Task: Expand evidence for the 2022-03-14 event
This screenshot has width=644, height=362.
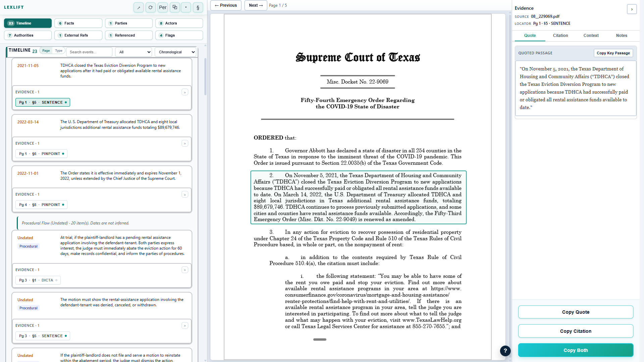Action: point(185,144)
